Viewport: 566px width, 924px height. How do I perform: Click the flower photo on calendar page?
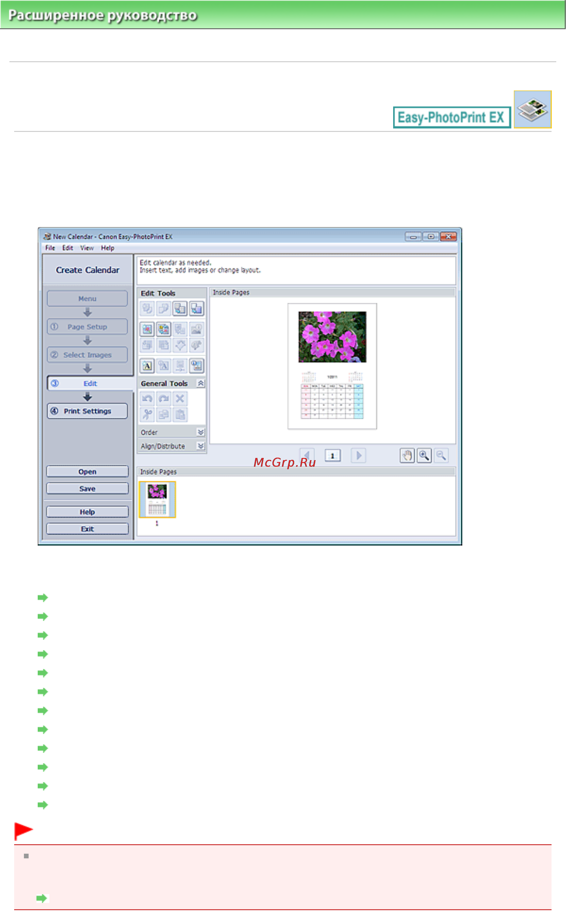tap(332, 337)
